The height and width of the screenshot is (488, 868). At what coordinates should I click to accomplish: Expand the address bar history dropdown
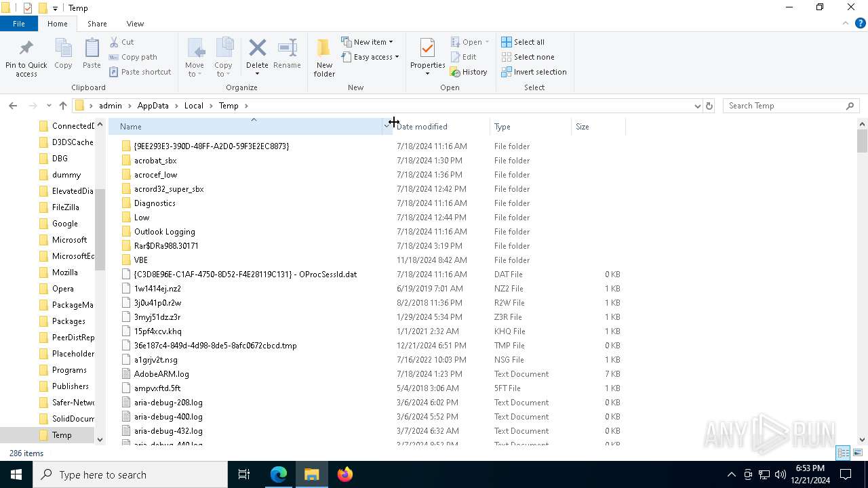click(x=697, y=106)
